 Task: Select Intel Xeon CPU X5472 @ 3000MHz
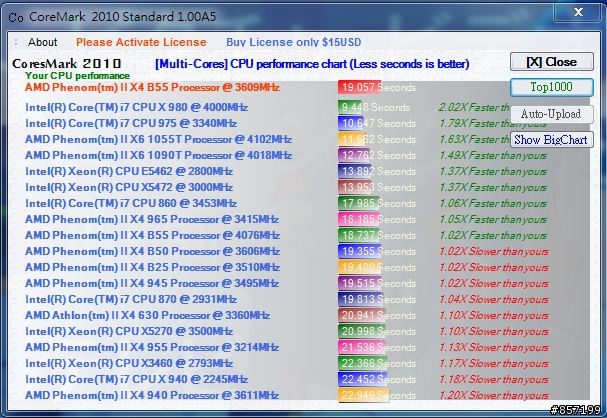pos(129,187)
